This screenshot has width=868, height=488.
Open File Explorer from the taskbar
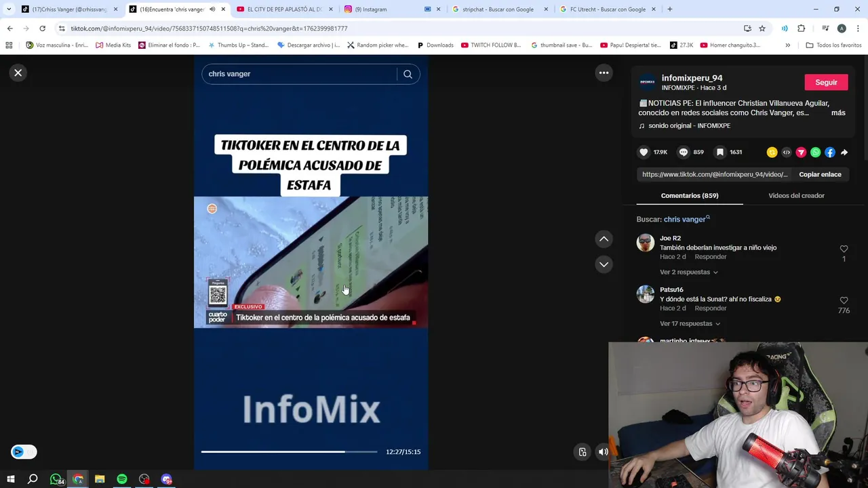point(100,479)
